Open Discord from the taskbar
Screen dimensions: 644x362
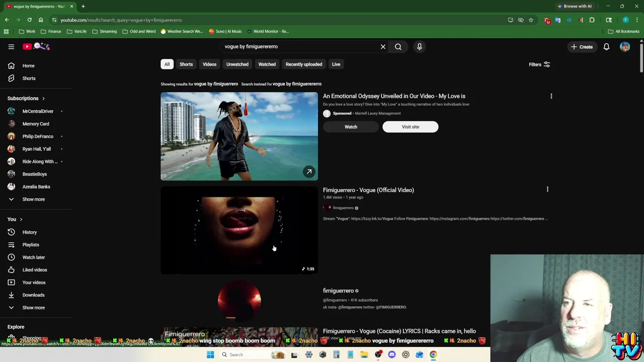pos(392,354)
